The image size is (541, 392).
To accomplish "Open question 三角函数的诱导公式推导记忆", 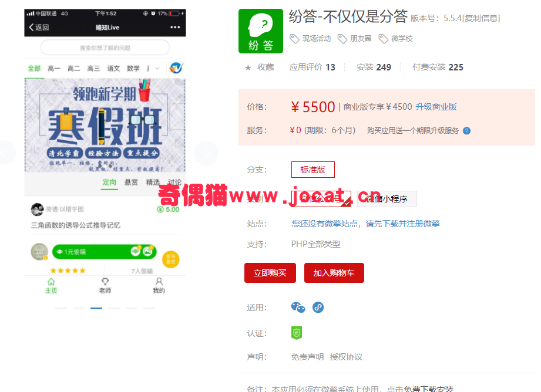I will [76, 225].
